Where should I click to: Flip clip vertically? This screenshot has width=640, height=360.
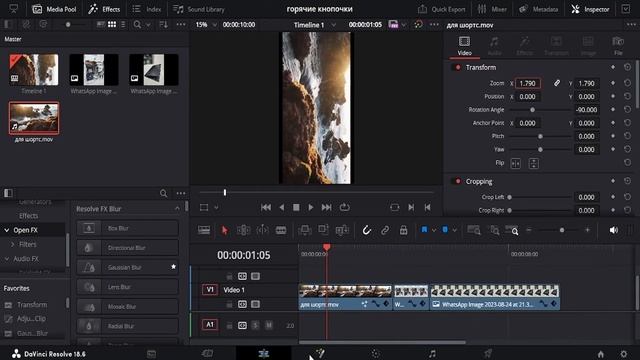(x=533, y=163)
